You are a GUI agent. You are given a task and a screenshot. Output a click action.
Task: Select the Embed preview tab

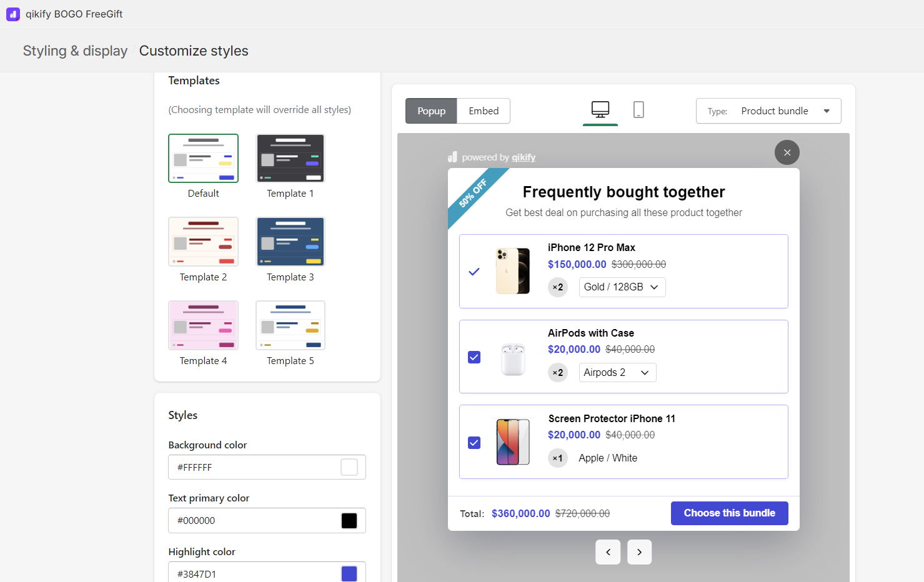tap(484, 111)
